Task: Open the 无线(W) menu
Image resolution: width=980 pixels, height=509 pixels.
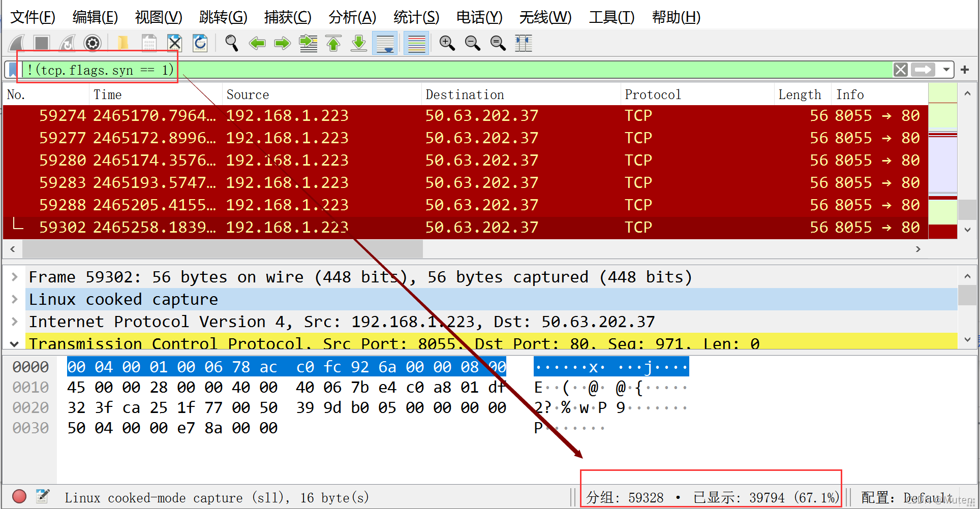Action: [545, 17]
